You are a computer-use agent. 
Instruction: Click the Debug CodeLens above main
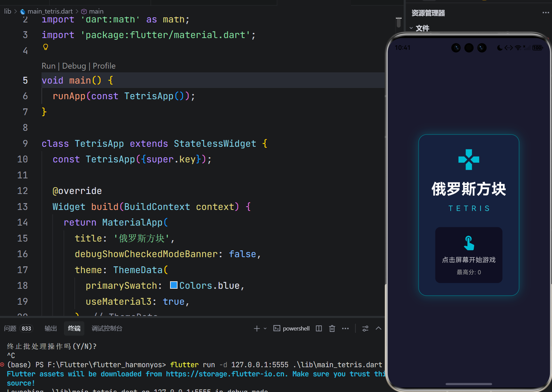pyautogui.click(x=74, y=66)
